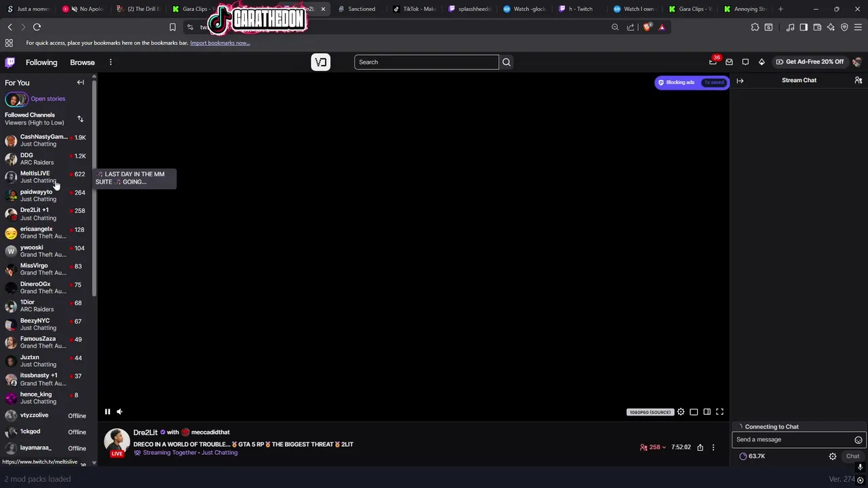The image size is (868, 488).
Task: Sort followed channels by viewers
Action: click(80, 119)
